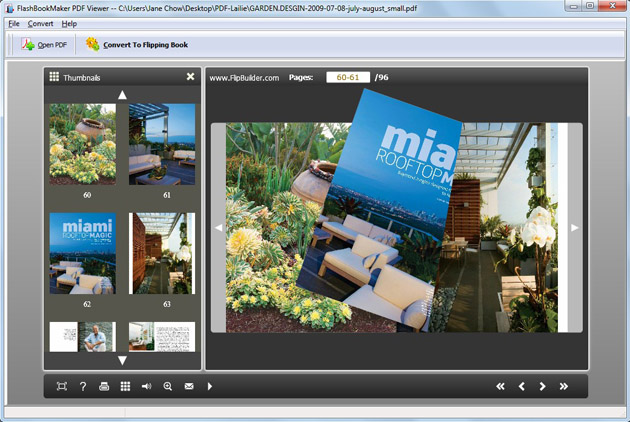Screen dimensions: 630x422
Task: Mute sound with the speaker icon
Action: (x=146, y=386)
